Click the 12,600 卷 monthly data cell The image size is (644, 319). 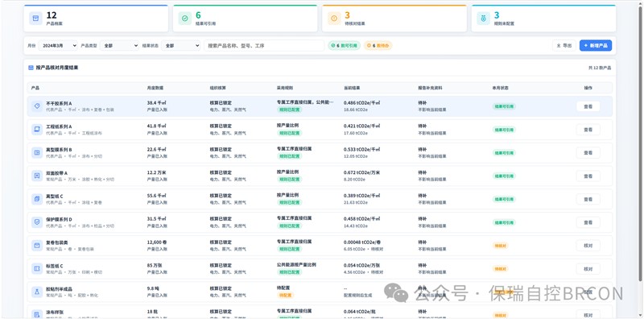[157, 242]
